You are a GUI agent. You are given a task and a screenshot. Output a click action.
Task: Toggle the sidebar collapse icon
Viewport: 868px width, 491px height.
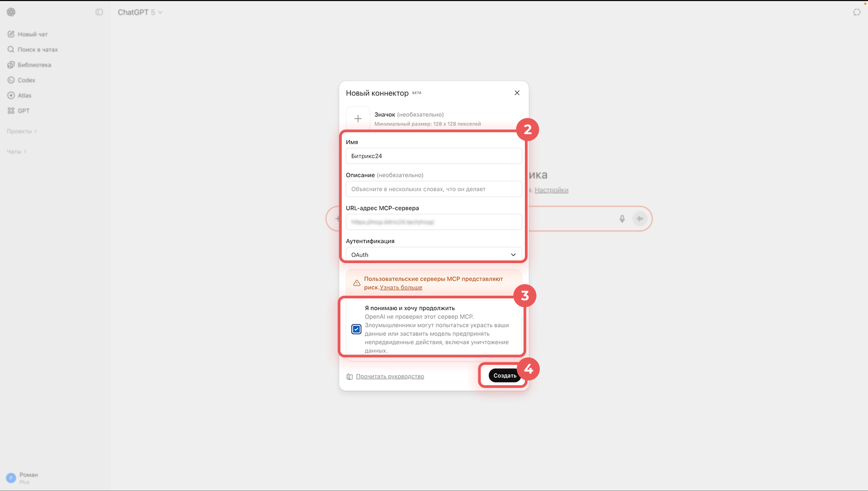click(99, 12)
